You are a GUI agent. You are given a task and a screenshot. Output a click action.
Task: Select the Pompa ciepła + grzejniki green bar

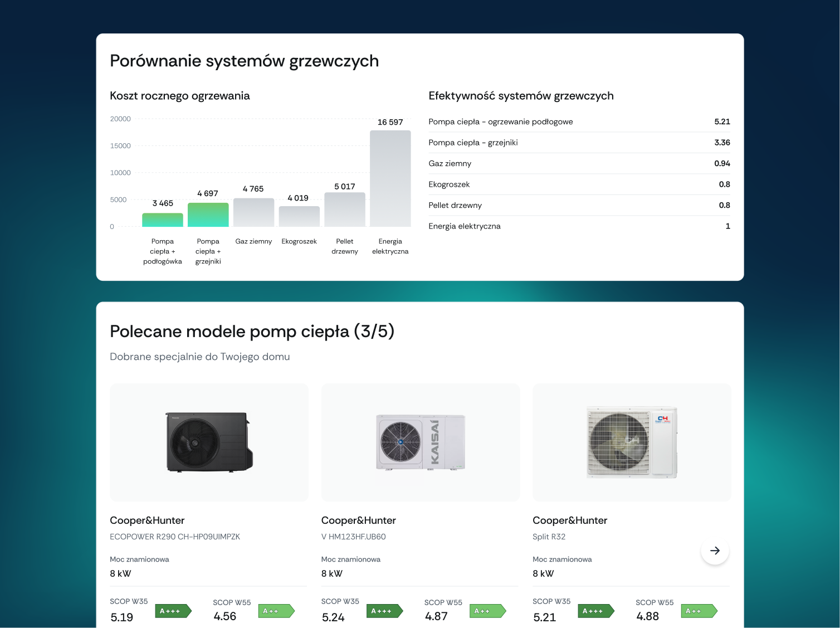(208, 215)
